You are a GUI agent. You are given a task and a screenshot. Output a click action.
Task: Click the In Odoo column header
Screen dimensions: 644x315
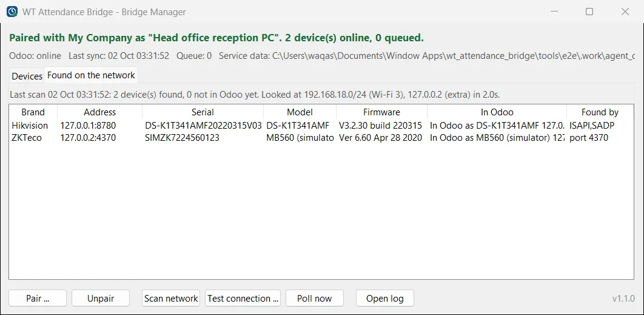(x=497, y=112)
